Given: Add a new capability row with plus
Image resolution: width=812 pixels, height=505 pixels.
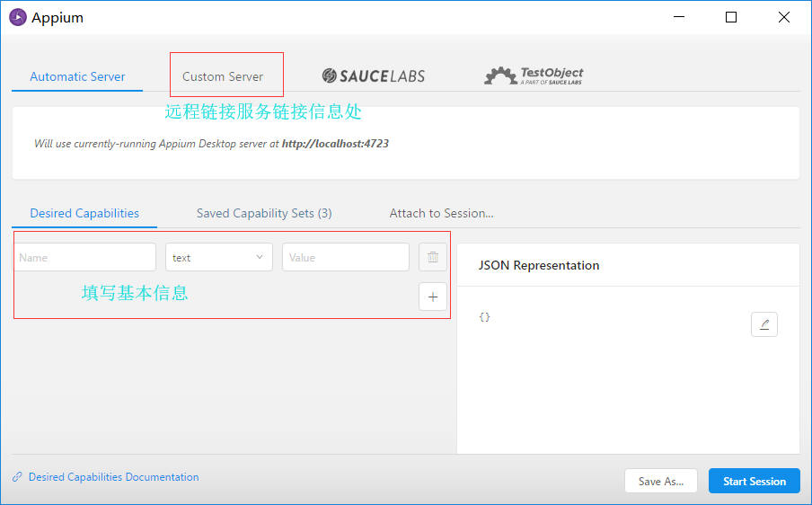Looking at the screenshot, I should point(432,297).
